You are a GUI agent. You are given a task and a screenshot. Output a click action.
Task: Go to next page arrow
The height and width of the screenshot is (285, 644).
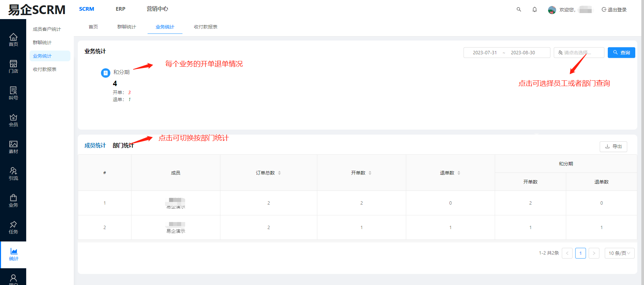tap(594, 253)
